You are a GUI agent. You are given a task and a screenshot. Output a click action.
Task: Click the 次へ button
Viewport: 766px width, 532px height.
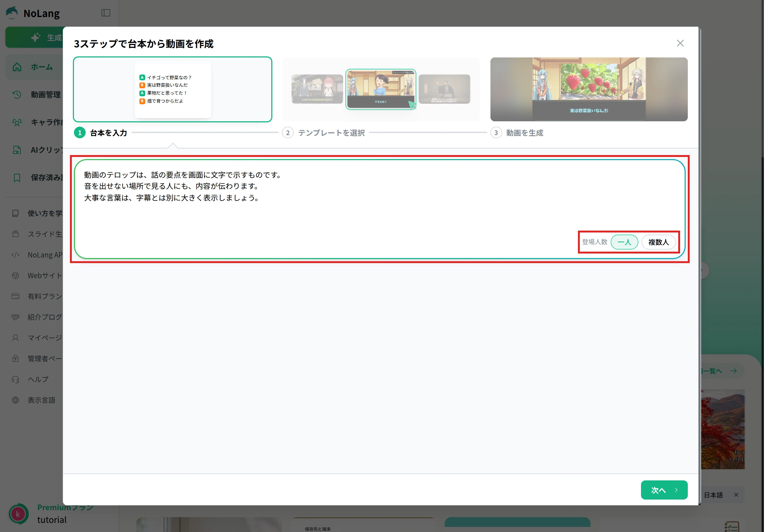pyautogui.click(x=664, y=490)
